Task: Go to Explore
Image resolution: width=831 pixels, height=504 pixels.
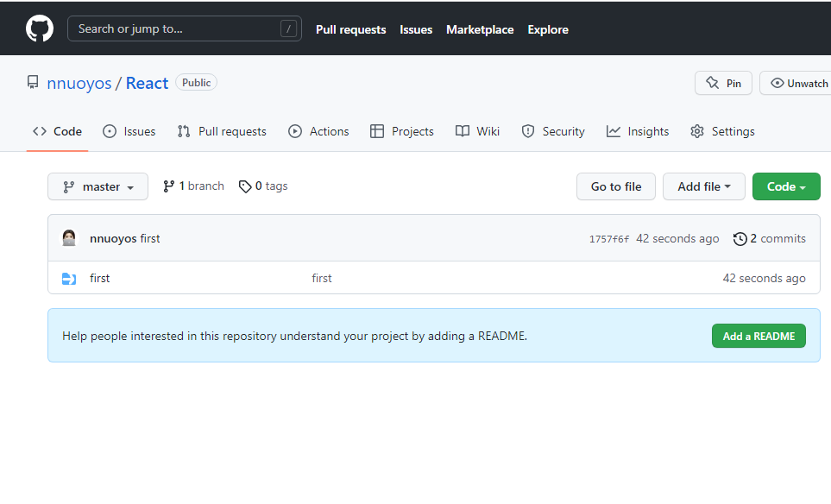Action: click(548, 29)
